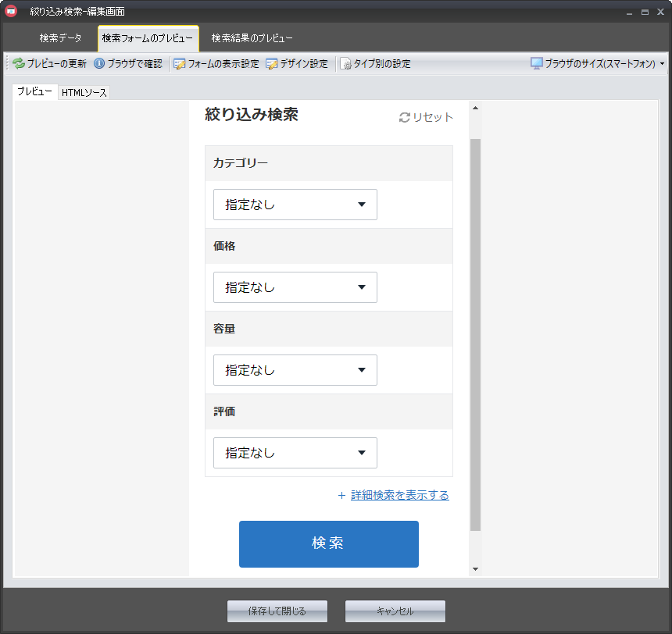Click the ブラウザで確認 info icon
The image size is (672, 634).
[99, 64]
